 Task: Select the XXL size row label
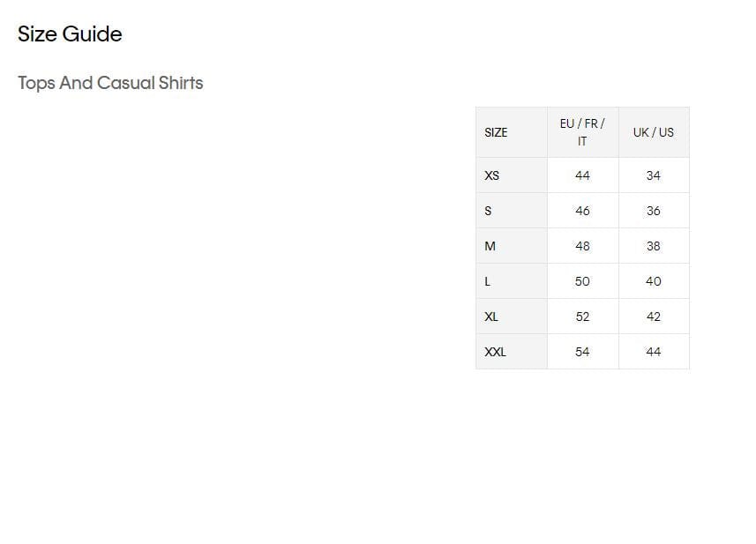pyautogui.click(x=495, y=352)
